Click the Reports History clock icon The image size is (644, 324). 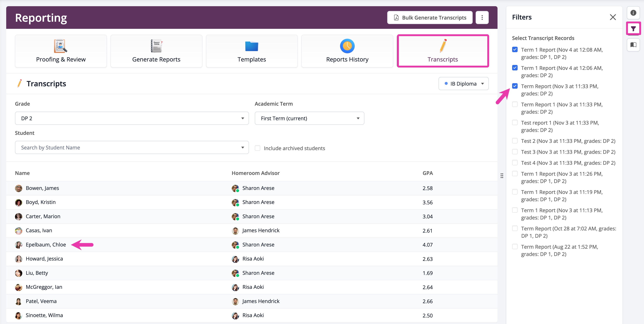[347, 46]
